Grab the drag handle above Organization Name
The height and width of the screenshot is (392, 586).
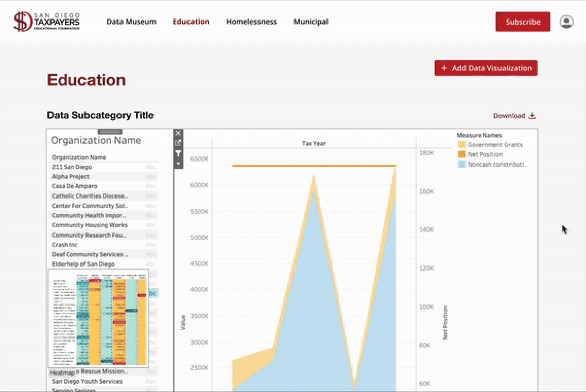tap(110, 131)
